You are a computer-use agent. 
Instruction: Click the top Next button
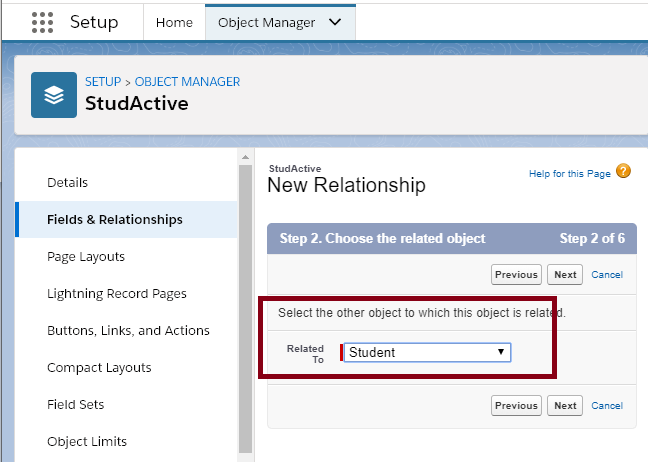point(565,274)
